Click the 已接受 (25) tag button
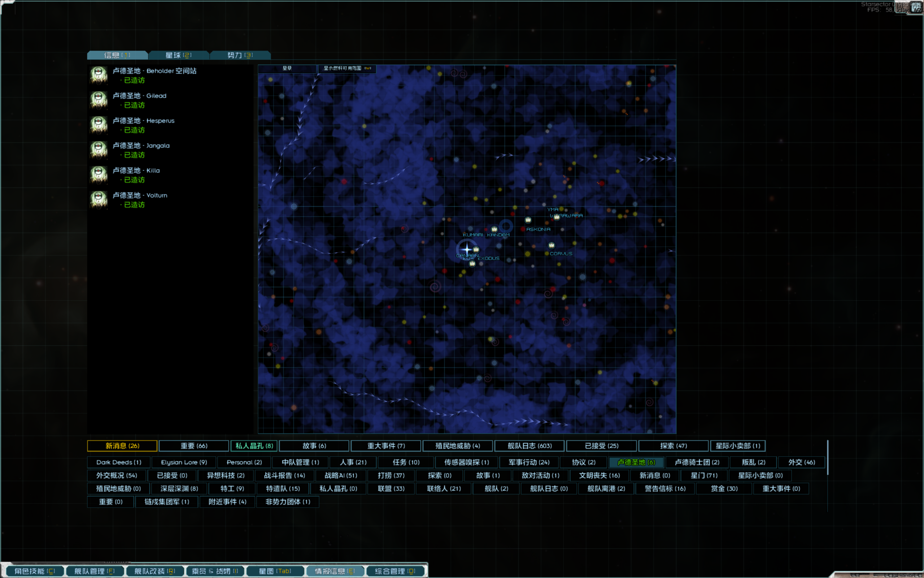Viewport: 924px width, 578px height. (x=602, y=446)
